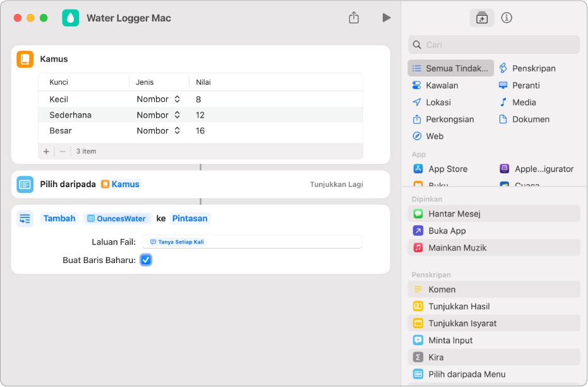The width and height of the screenshot is (588, 387).
Task: Run the shortcut with the play button
Action: coord(387,18)
